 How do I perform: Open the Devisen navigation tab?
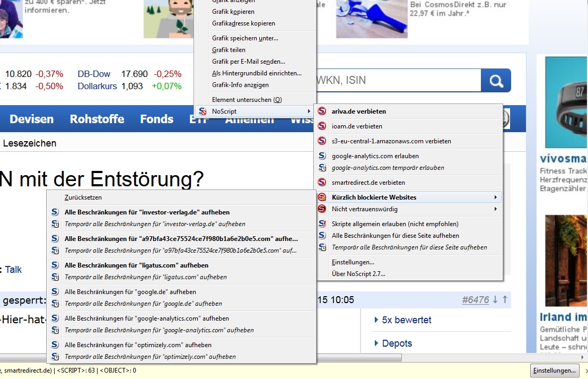tap(31, 119)
